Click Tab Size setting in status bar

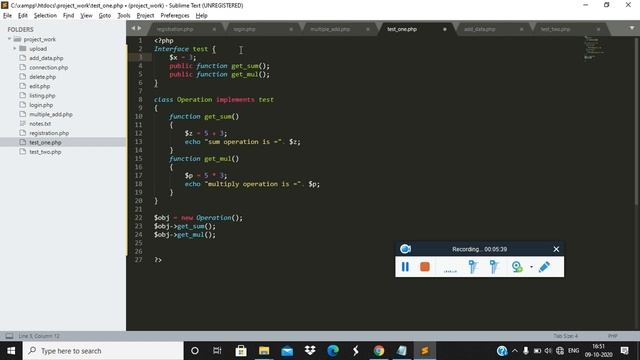click(565, 336)
